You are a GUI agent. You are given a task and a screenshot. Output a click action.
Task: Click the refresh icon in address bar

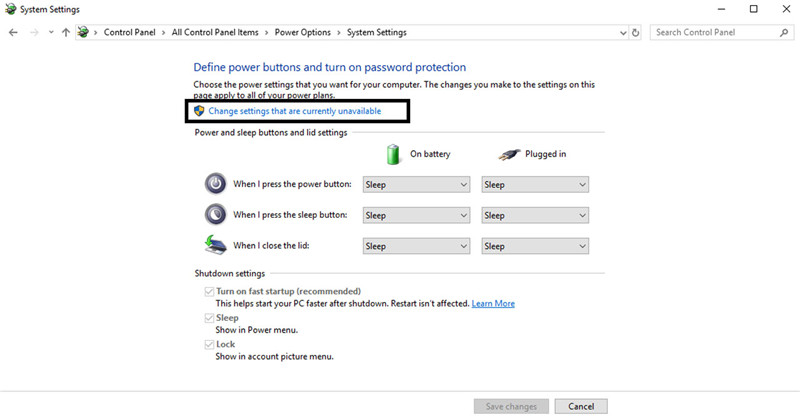[x=636, y=32]
